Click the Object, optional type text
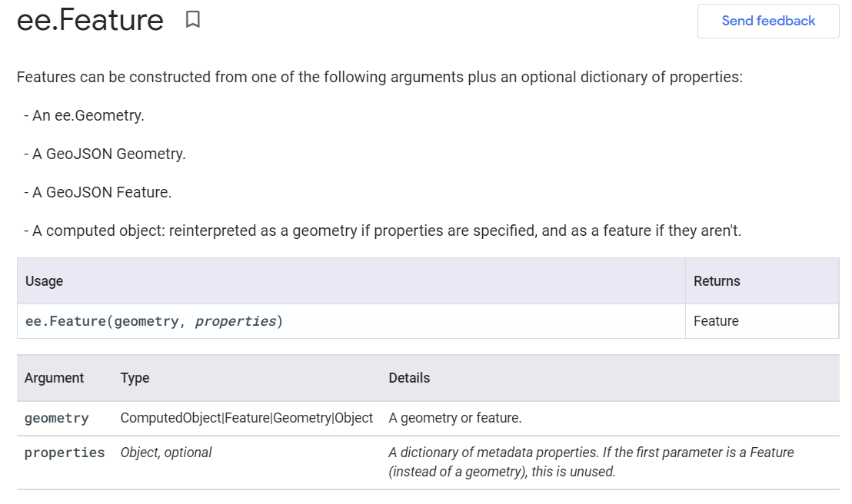 (165, 453)
